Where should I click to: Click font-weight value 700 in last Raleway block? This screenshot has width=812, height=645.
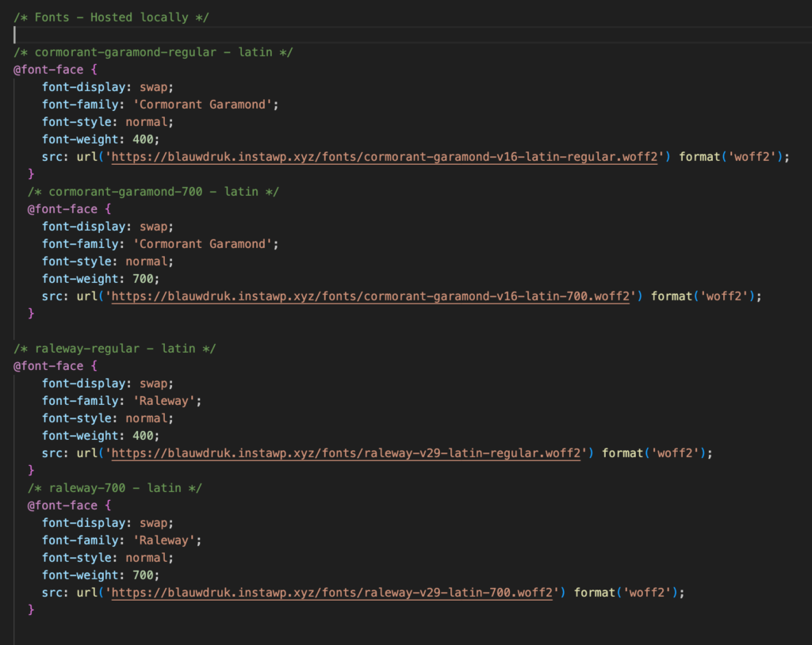pyautogui.click(x=146, y=575)
